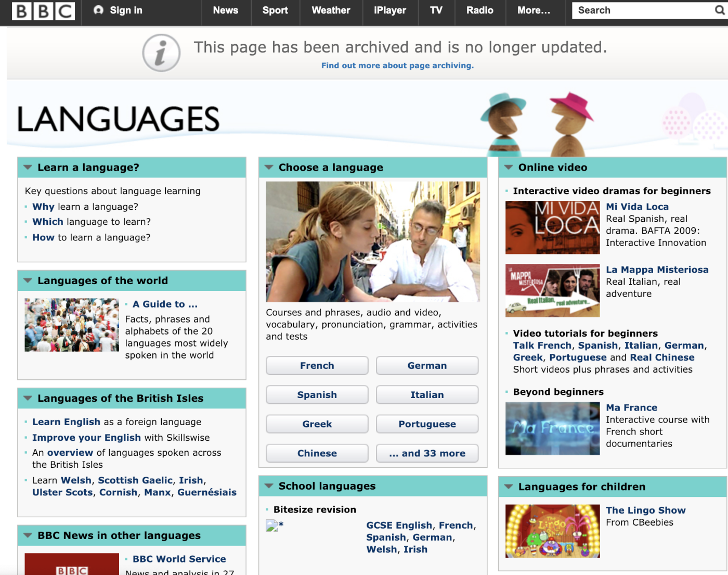
Task: Open Weather in the top navigation
Action: pos(331,10)
